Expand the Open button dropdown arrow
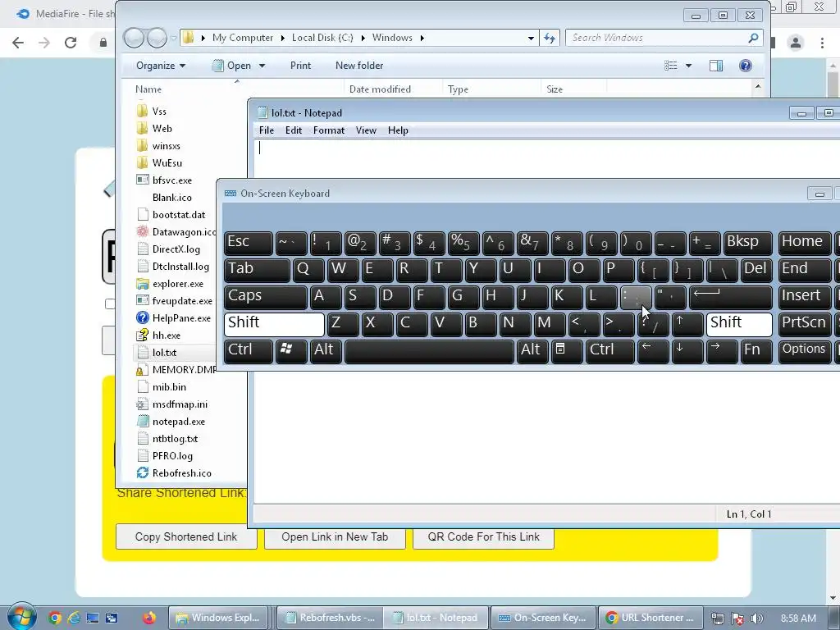 click(x=262, y=66)
